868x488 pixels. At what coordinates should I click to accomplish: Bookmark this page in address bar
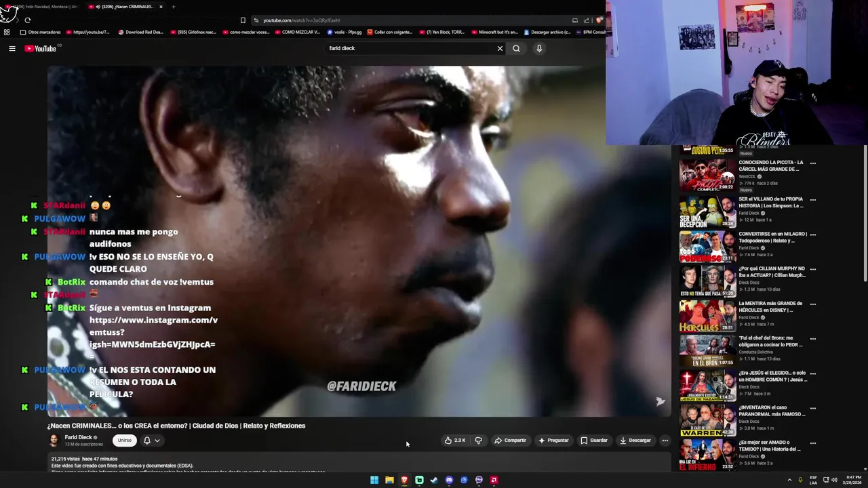click(243, 20)
